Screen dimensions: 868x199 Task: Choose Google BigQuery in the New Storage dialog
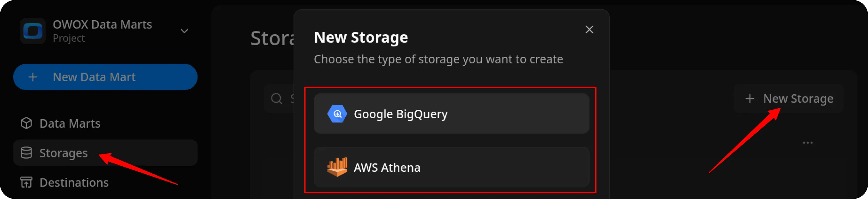click(452, 114)
